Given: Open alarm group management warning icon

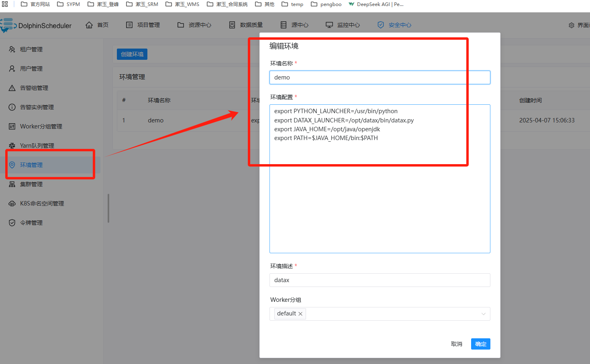Looking at the screenshot, I should click(x=12, y=88).
